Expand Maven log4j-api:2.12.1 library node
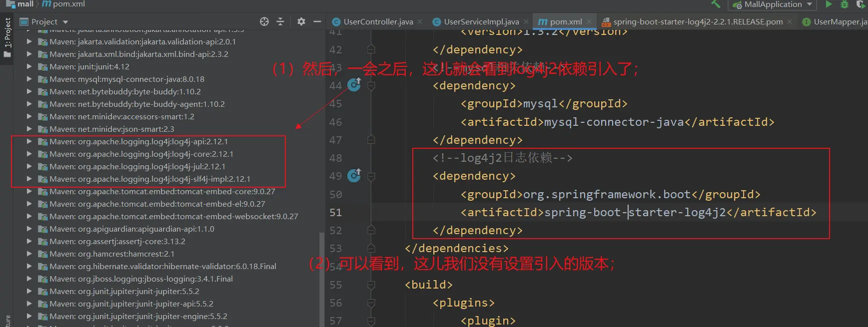This screenshot has width=868, height=327. tap(29, 141)
